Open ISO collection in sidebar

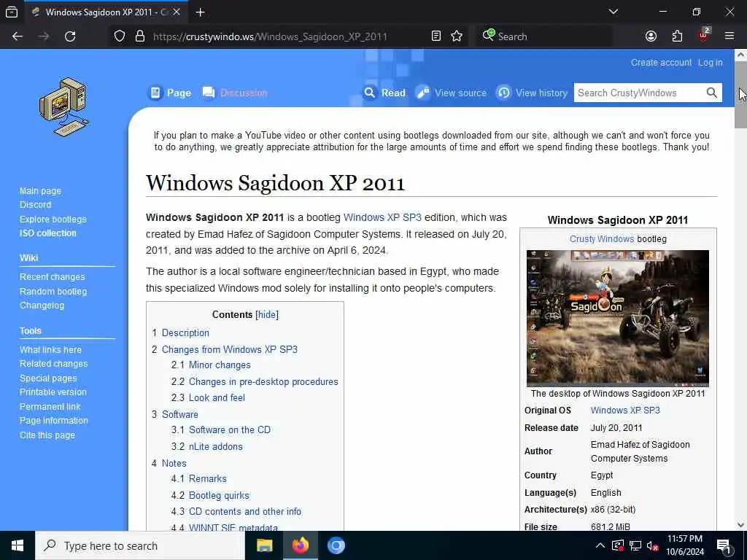pos(47,233)
